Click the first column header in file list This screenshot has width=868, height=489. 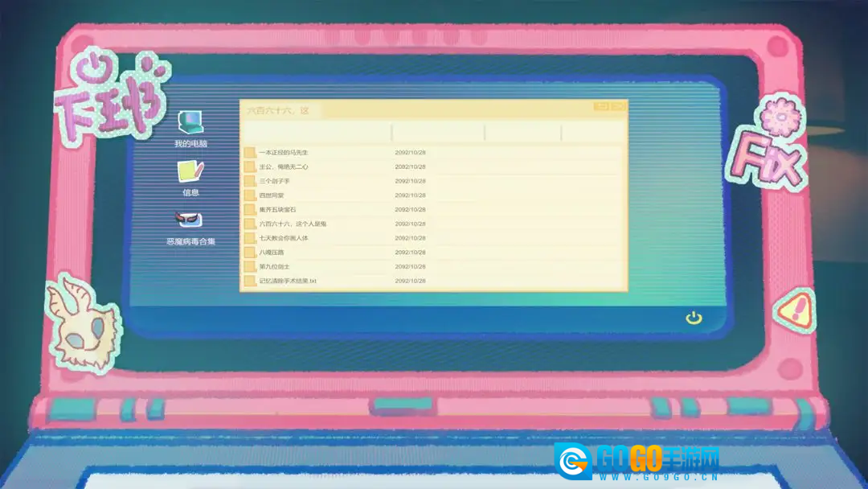click(x=316, y=133)
